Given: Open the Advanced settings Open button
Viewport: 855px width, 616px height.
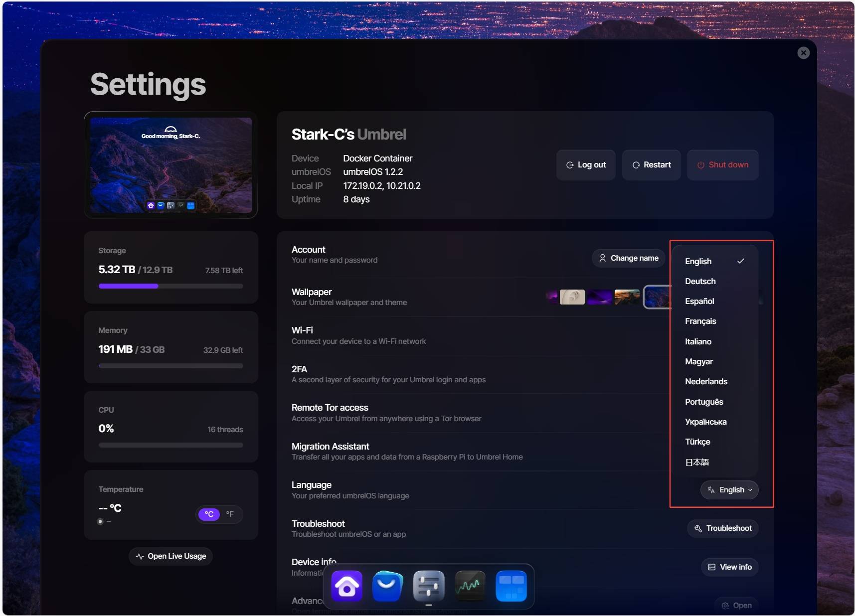Looking at the screenshot, I should (736, 606).
